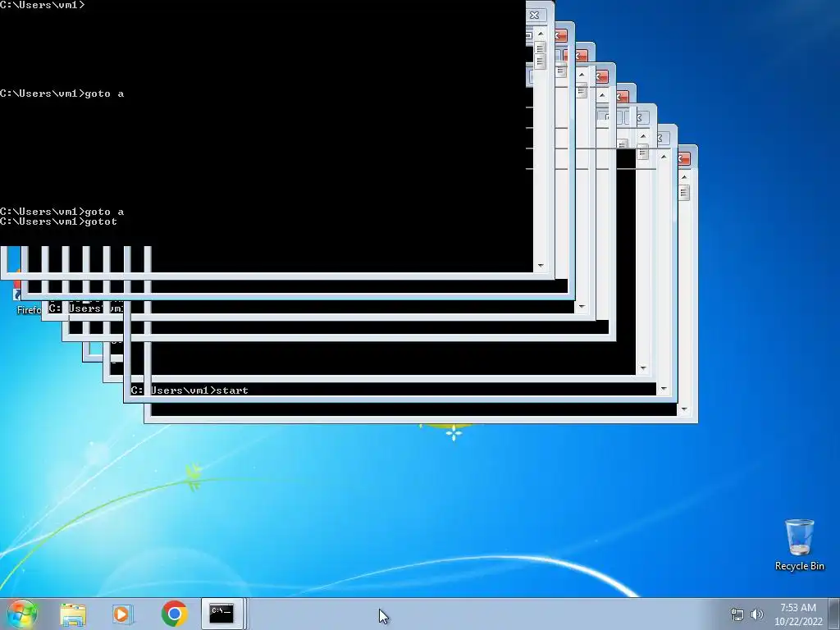Click scroll up arrow of rightmost cascaded window
Image resolution: width=840 pixels, height=630 pixels.
684,177
